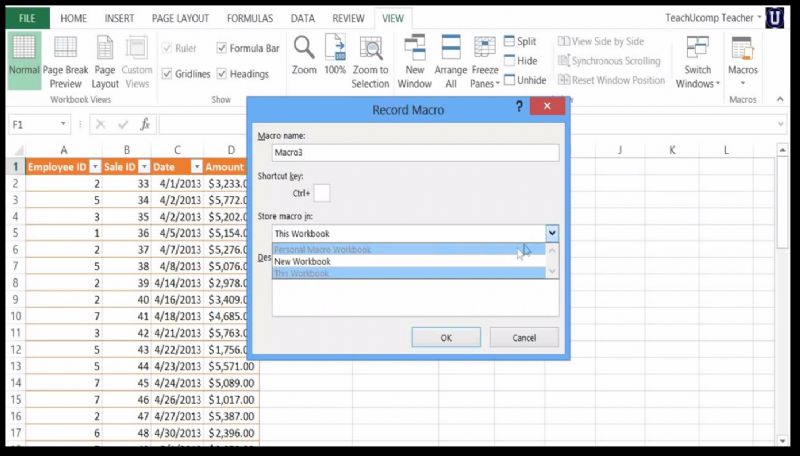Click the TeachUcomp account logo
Viewport: 800px width, 456px height.
[775, 18]
